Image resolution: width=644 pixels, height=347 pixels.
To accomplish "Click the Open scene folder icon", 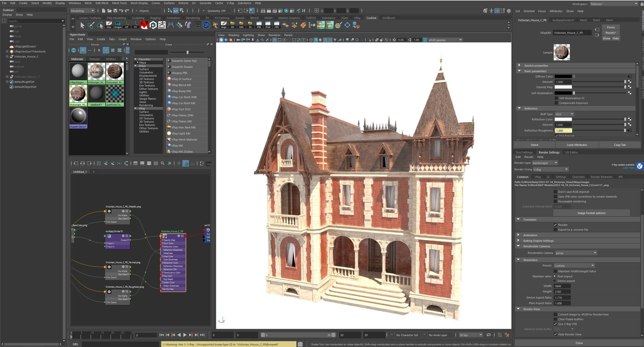I will pos(109,11).
